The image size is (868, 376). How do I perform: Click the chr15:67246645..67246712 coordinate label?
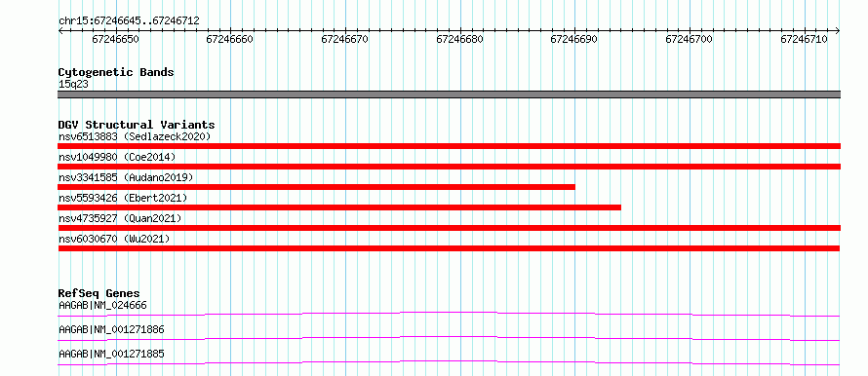point(129,21)
